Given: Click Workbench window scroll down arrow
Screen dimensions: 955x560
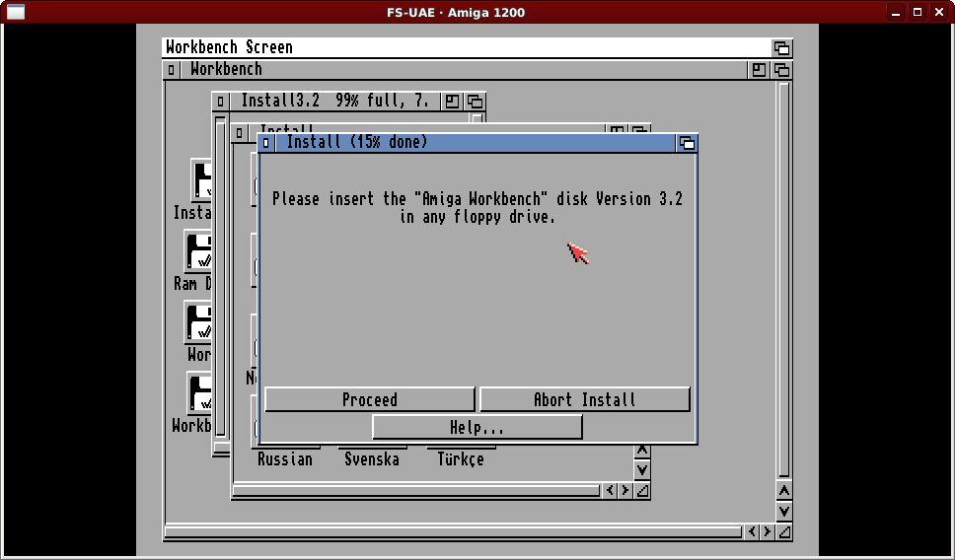Looking at the screenshot, I should click(784, 512).
